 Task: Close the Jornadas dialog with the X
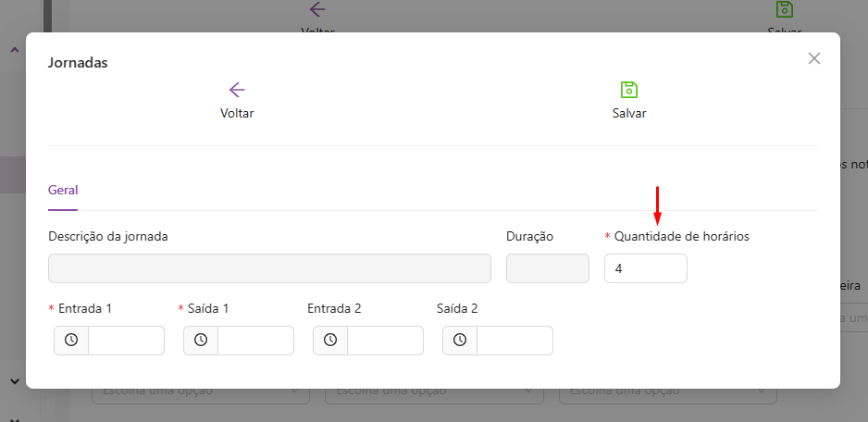click(814, 58)
